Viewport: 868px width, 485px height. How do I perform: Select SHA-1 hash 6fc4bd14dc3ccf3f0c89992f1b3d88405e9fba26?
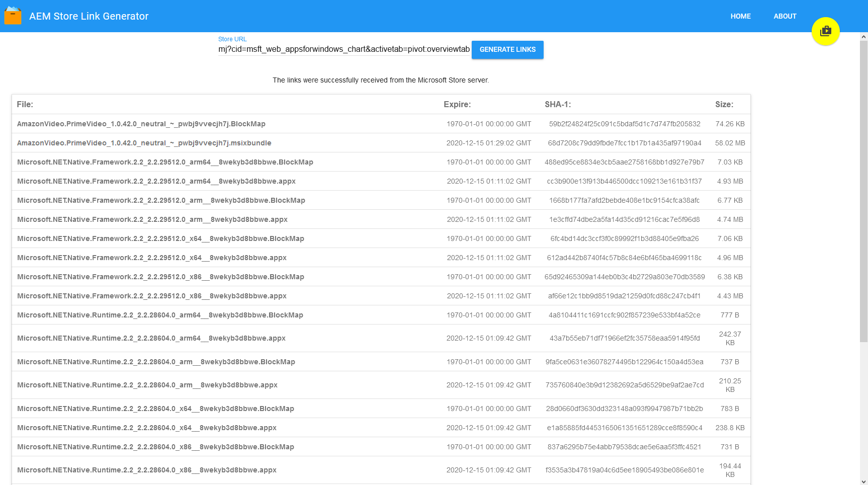click(625, 238)
